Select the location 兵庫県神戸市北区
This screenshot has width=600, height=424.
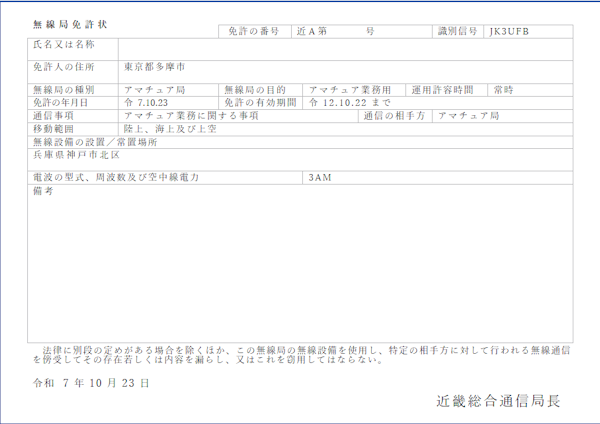click(75, 155)
